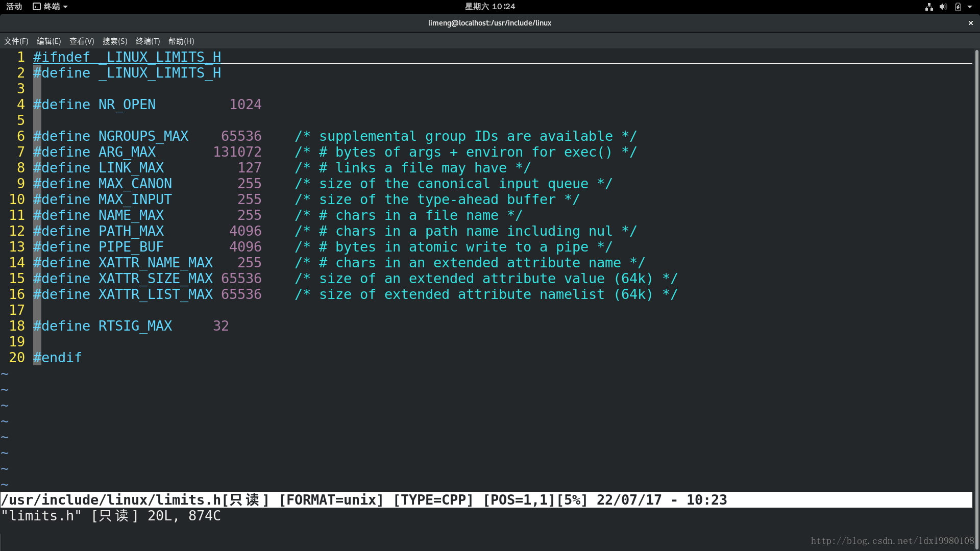Screen dimensions: 980x551
Task: Click the comment 'supplemental group IDs are available'
Action: (x=466, y=136)
